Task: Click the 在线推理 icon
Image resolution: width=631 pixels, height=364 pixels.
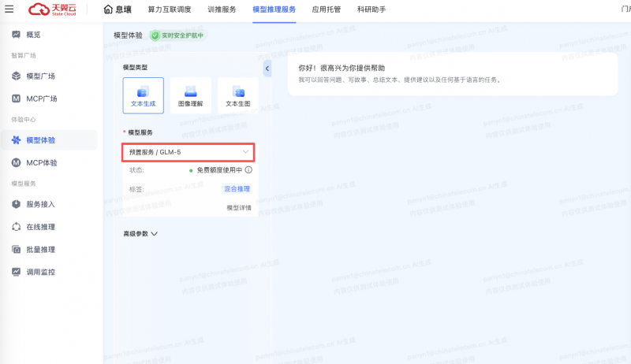Action: click(x=16, y=227)
